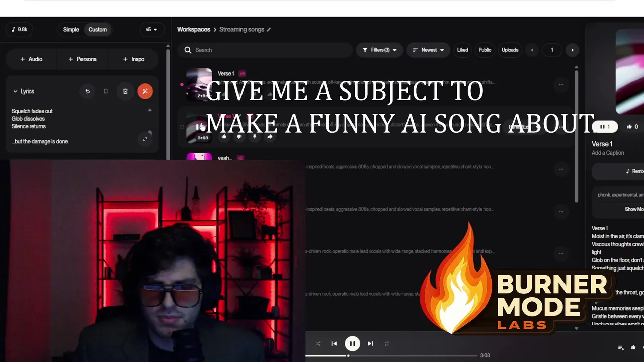
Task: Clear lyrics with the trash icon
Action: 125,91
